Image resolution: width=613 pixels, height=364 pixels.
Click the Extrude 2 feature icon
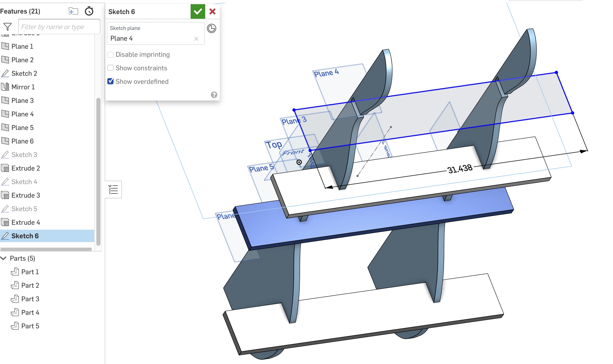coord(5,168)
